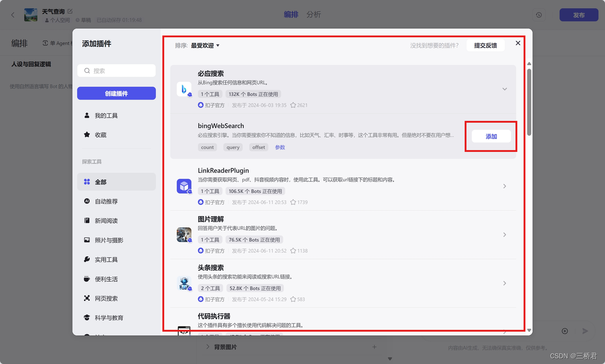Collapse the 必应搜索 plugin row

[x=504, y=89]
